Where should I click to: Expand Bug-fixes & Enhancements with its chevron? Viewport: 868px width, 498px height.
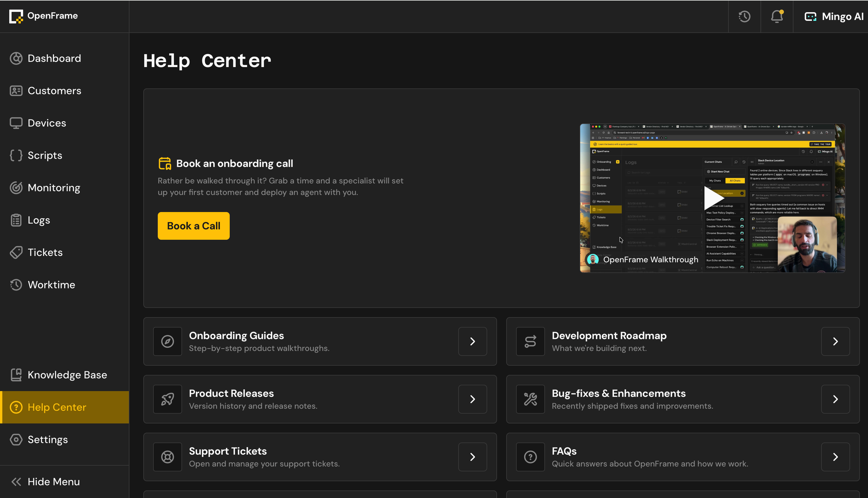(836, 399)
